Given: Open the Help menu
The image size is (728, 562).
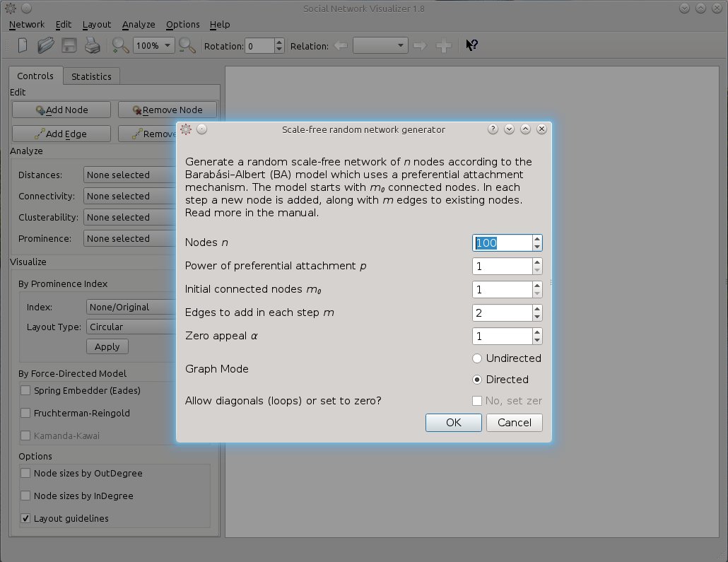Looking at the screenshot, I should (220, 25).
